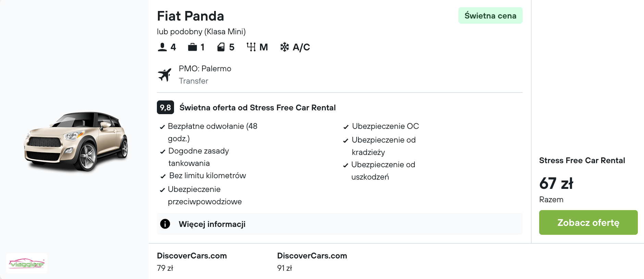
Task: Select the suitcase luggage icon
Action: click(x=192, y=47)
